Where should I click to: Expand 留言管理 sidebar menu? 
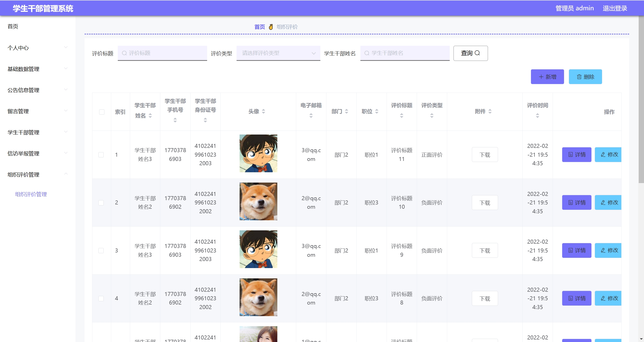tap(38, 111)
